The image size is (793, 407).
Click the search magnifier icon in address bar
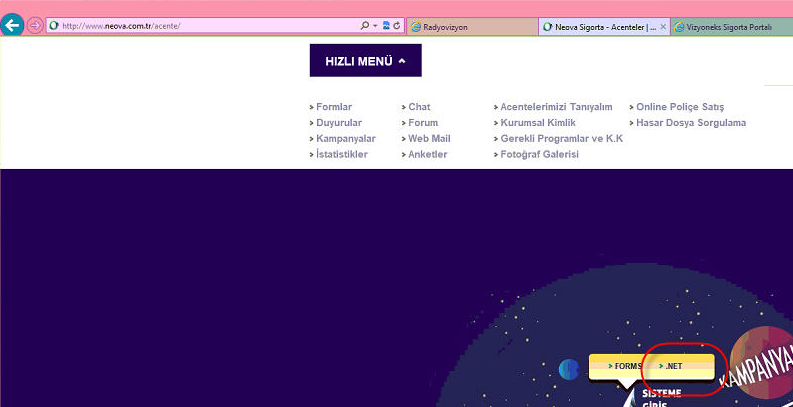click(x=364, y=26)
